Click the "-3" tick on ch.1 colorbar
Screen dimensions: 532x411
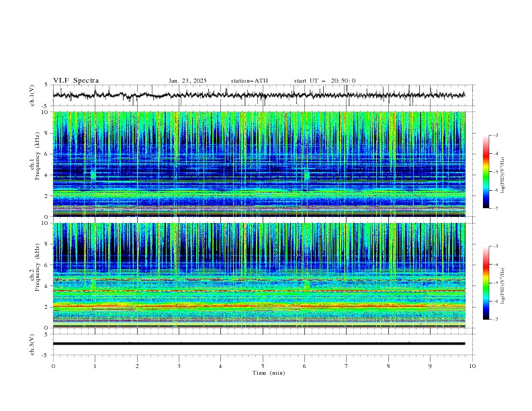click(495, 135)
